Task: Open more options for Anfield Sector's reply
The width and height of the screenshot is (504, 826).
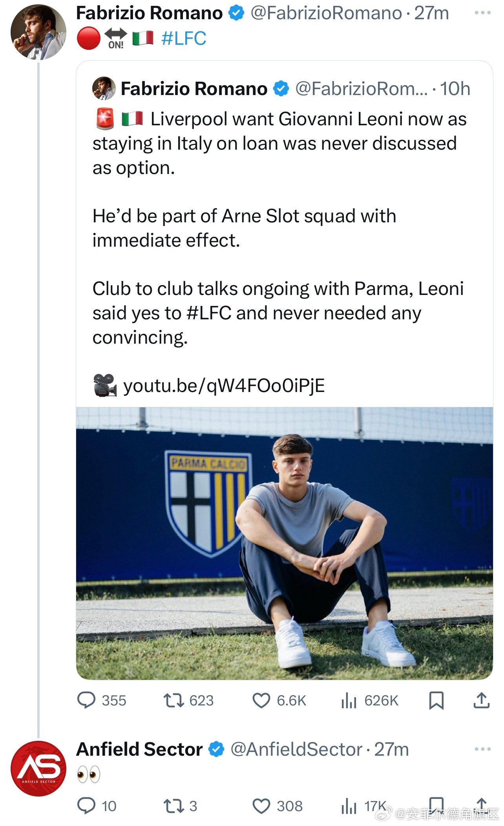Action: click(x=482, y=749)
